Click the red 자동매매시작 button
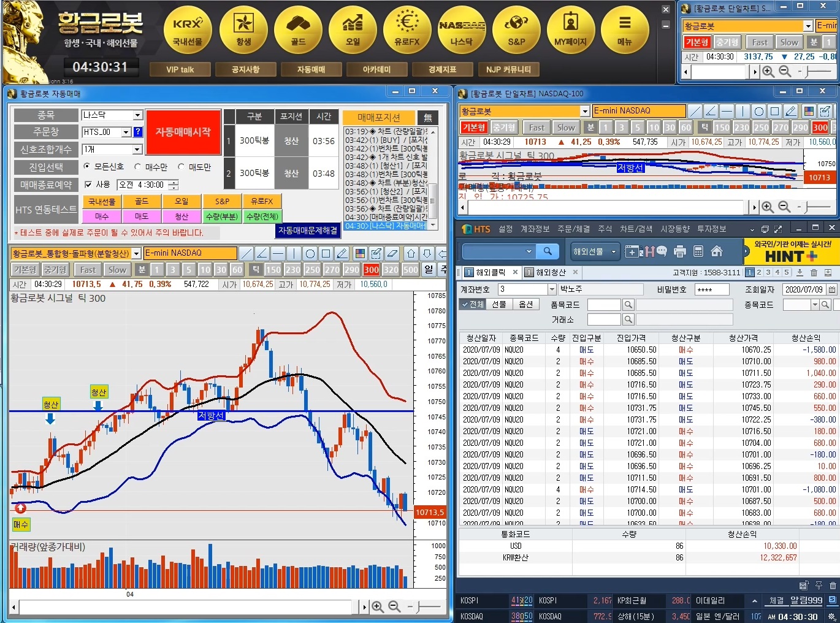 (183, 132)
